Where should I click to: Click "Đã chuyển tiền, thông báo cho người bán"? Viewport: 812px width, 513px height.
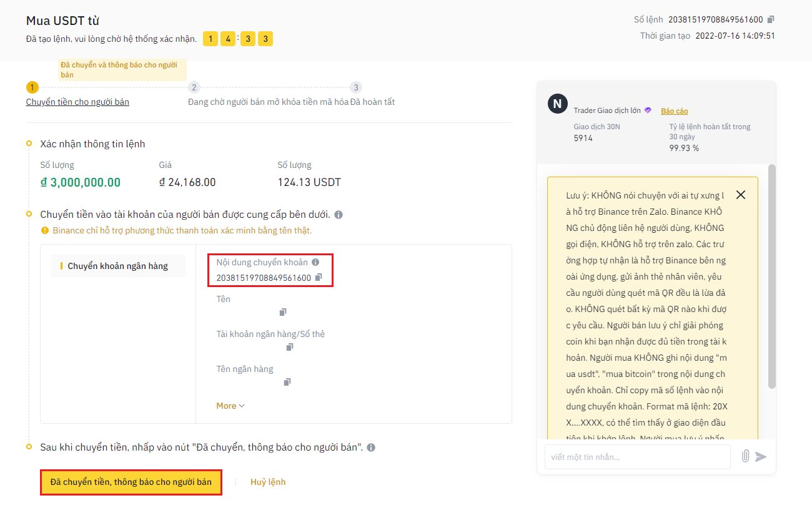(131, 482)
